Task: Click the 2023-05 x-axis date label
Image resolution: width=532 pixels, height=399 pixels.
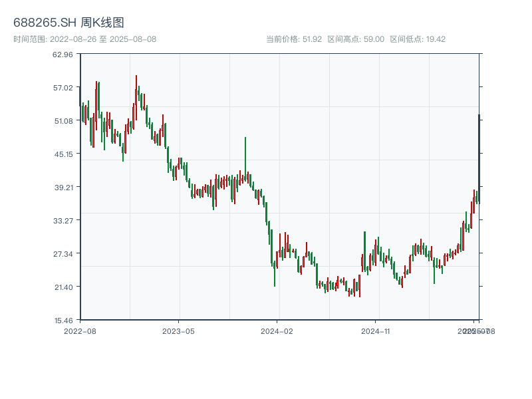Action: click(179, 331)
